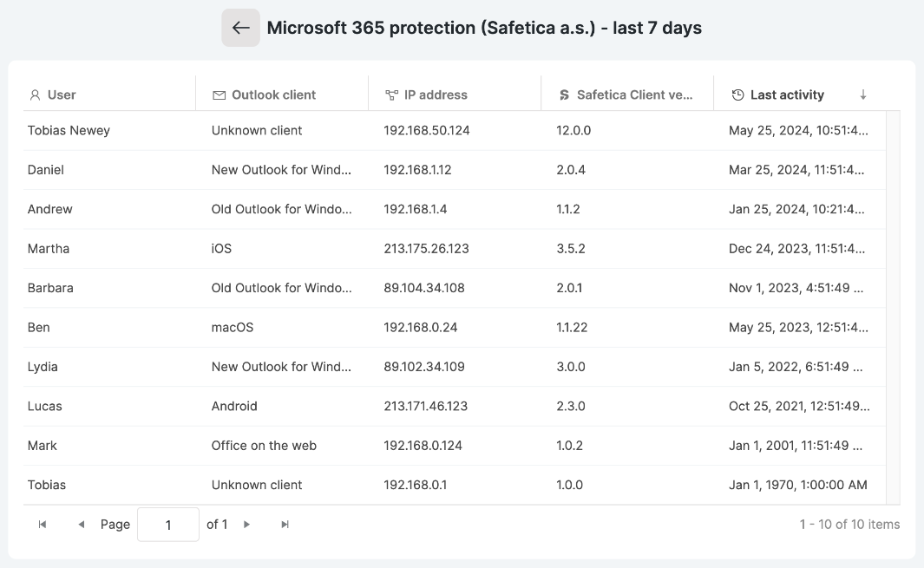
Task: Click Oct 25, 2021 last activity cell
Action: click(x=800, y=407)
